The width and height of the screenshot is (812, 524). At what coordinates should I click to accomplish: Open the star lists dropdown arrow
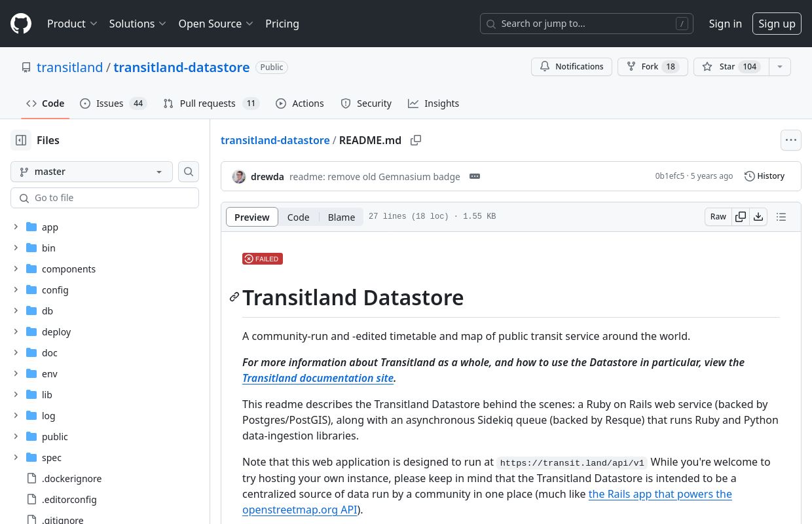[x=779, y=67]
